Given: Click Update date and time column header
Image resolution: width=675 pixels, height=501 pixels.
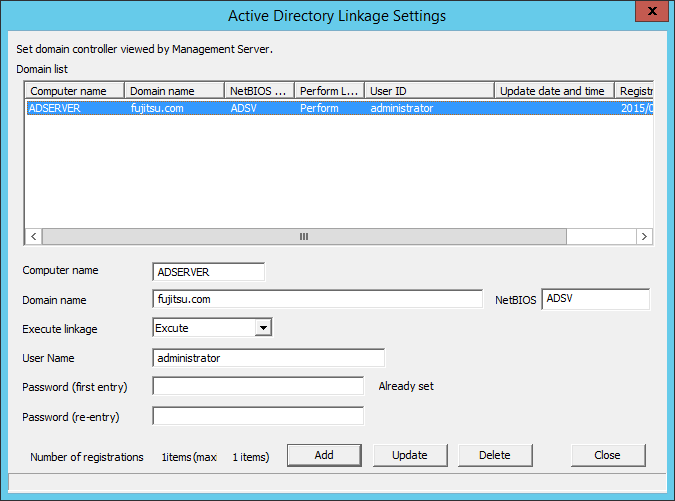Looking at the screenshot, I should coord(554,91).
